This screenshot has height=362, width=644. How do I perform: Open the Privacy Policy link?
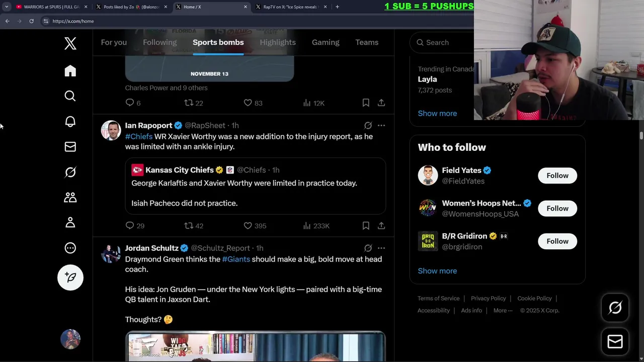tap(488, 298)
